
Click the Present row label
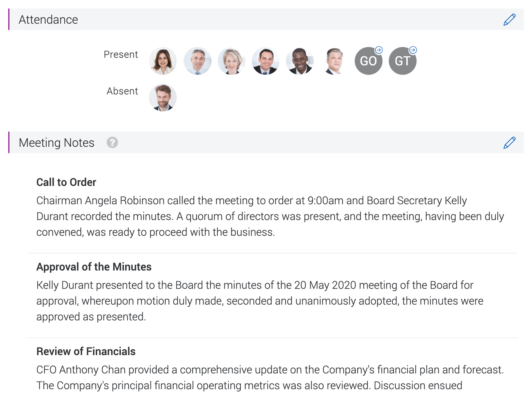[121, 54]
